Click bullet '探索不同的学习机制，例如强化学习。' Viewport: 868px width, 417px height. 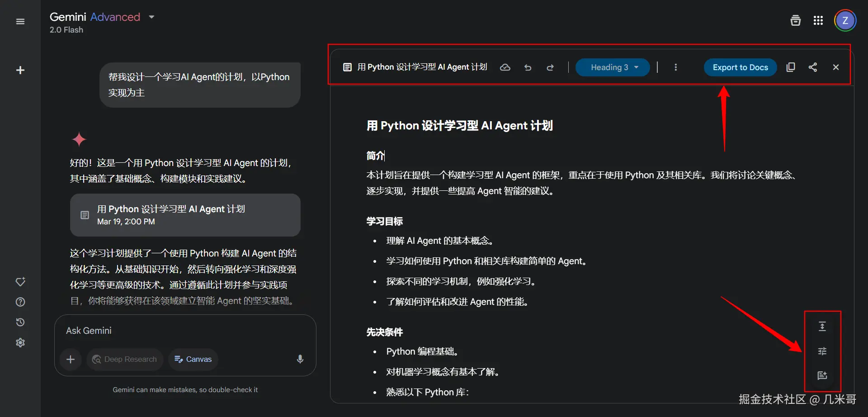point(462,281)
